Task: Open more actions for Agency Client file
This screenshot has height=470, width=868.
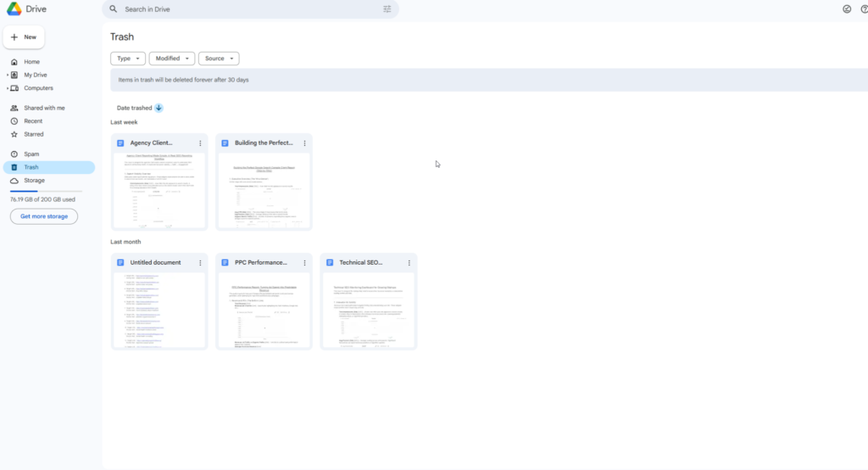Action: point(200,143)
